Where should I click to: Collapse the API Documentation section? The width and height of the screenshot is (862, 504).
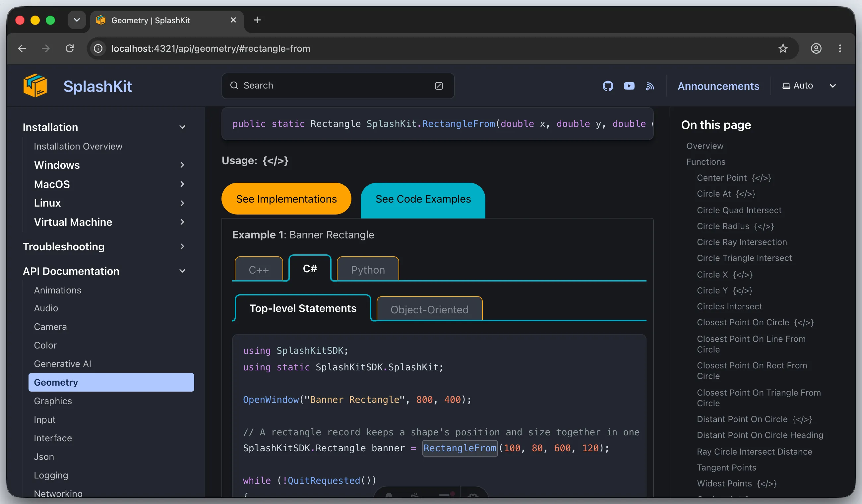pyautogui.click(x=182, y=271)
